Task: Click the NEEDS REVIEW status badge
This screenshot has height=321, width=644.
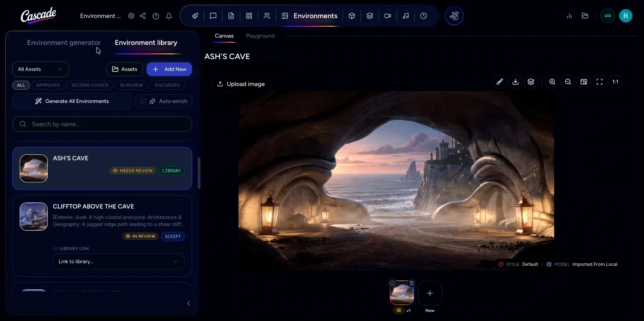Action: pos(133,171)
